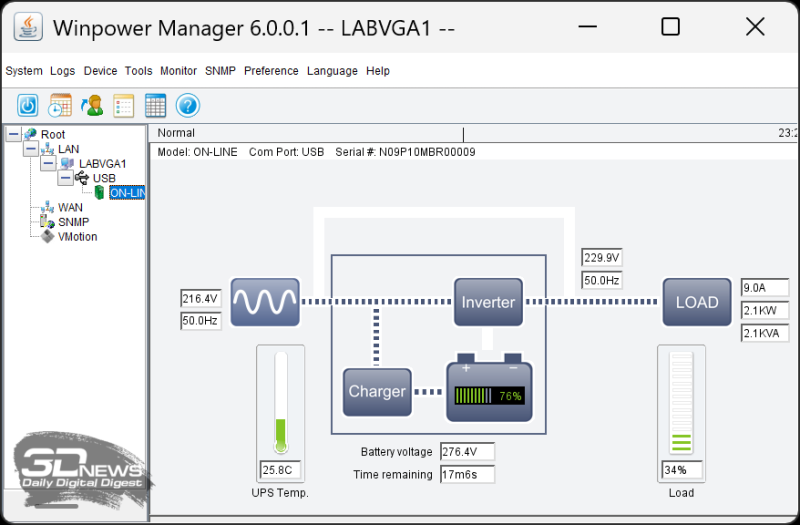The width and height of the screenshot is (800, 525).
Task: Click the Charger block
Action: coord(377,392)
